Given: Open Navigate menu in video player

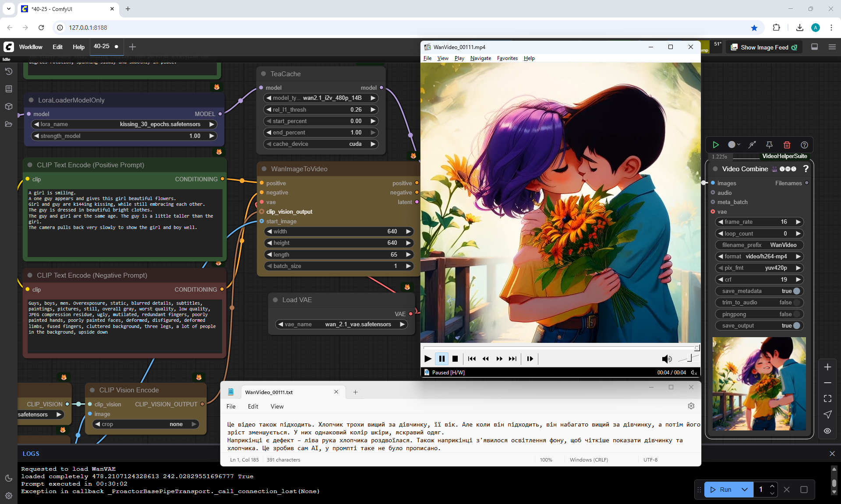Looking at the screenshot, I should pos(481,58).
